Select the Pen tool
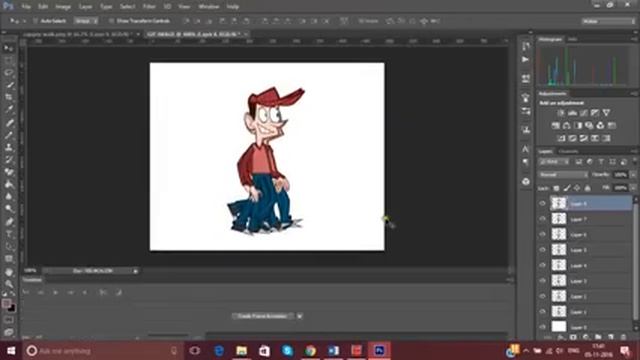 [x=9, y=222]
